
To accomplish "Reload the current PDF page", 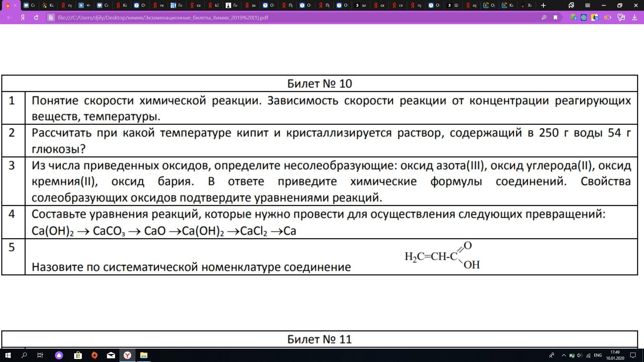I will [x=36, y=17].
